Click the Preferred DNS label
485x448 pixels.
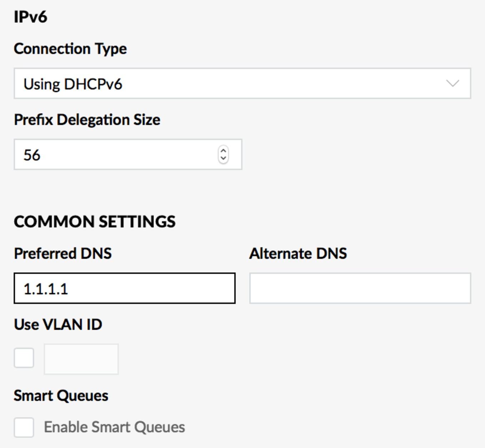[x=63, y=253]
